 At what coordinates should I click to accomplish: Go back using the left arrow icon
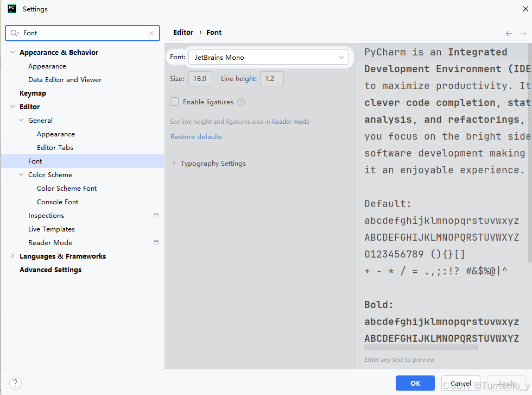pos(509,33)
